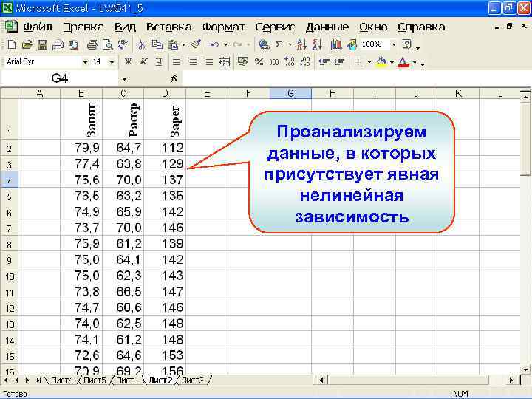Switch to the Лист4 sheet tab

61,381
